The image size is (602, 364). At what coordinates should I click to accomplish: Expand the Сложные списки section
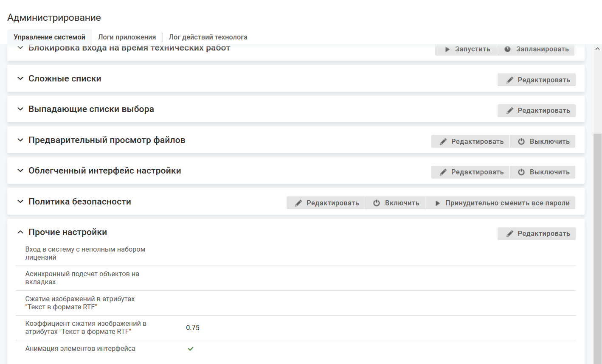20,78
